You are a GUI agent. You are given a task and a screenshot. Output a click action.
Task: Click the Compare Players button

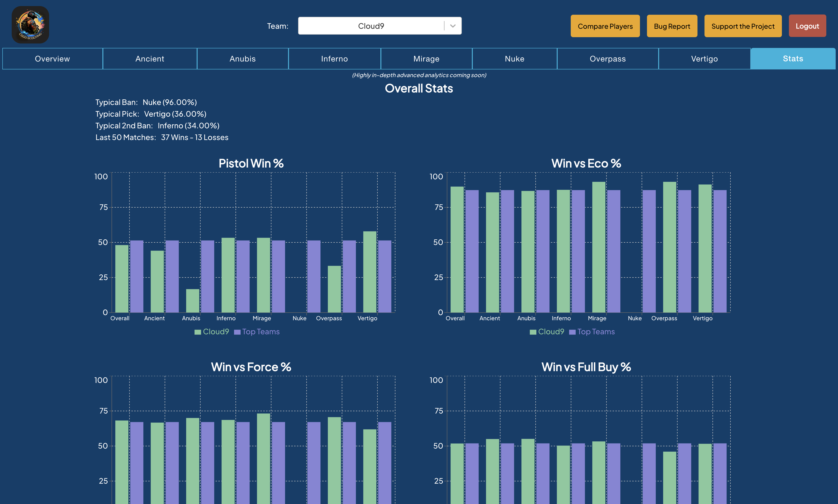[x=605, y=26]
